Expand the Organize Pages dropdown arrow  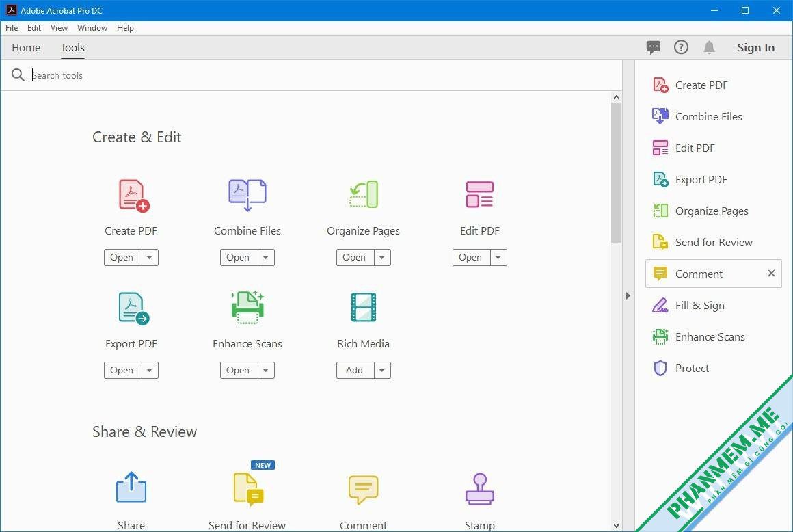(382, 257)
